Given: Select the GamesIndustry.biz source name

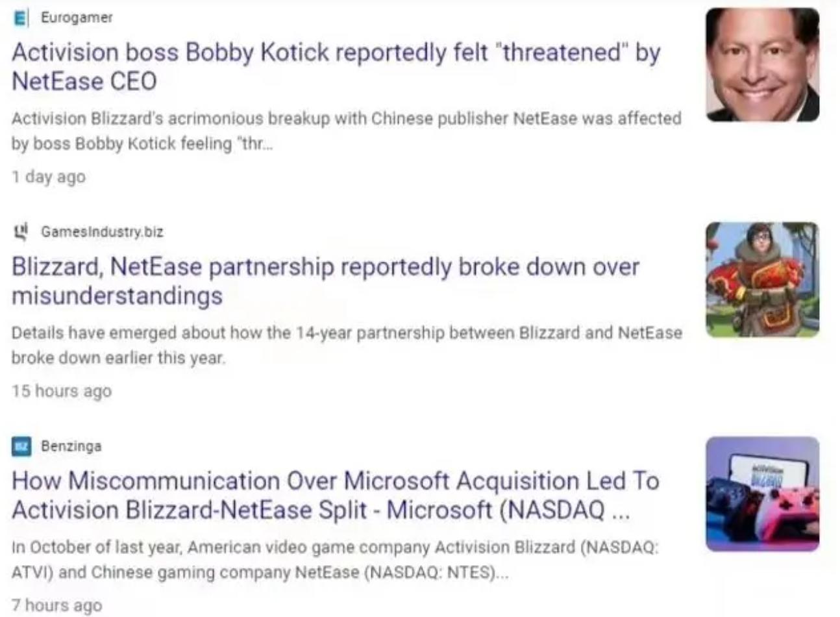Looking at the screenshot, I should pyautogui.click(x=102, y=231).
